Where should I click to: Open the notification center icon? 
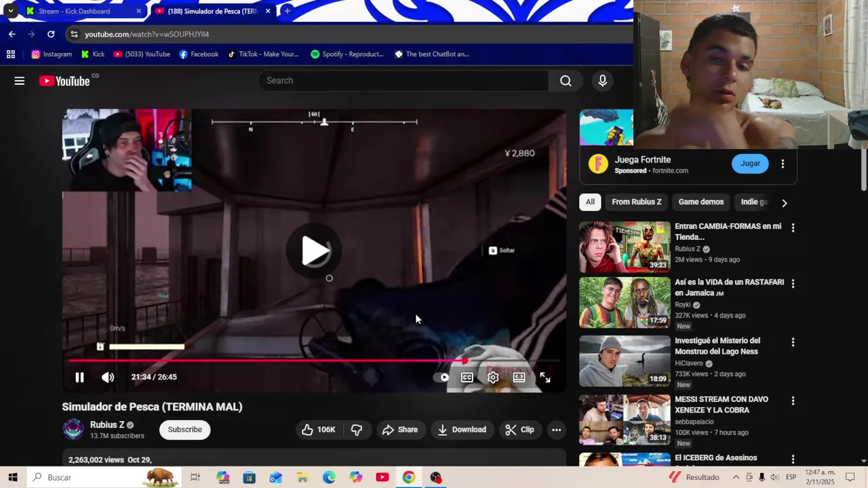[x=850, y=477]
